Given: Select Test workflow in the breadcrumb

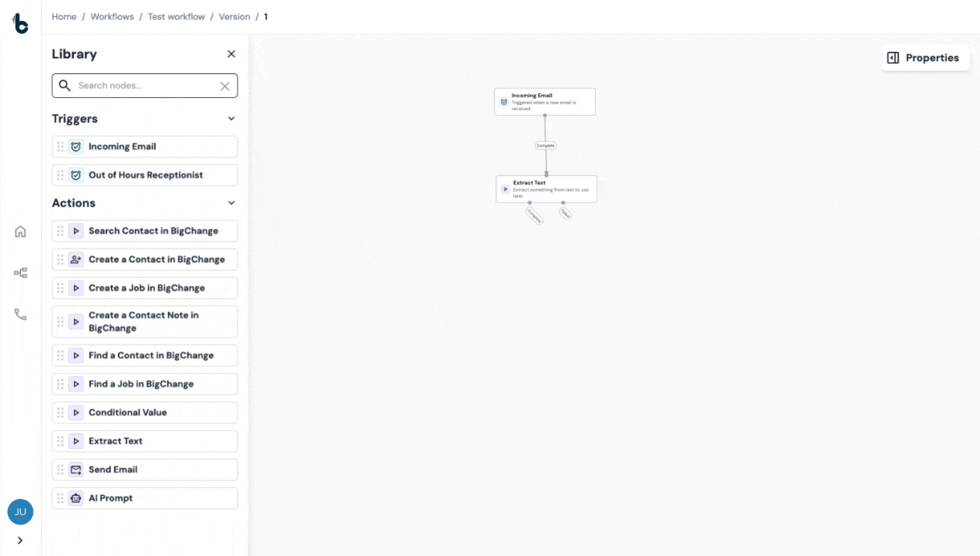Looking at the screenshot, I should [x=176, y=16].
